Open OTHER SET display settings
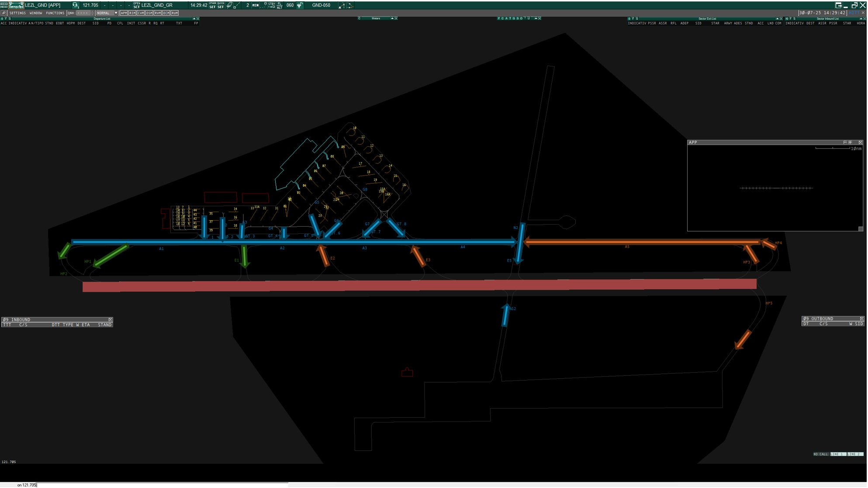 213,5
